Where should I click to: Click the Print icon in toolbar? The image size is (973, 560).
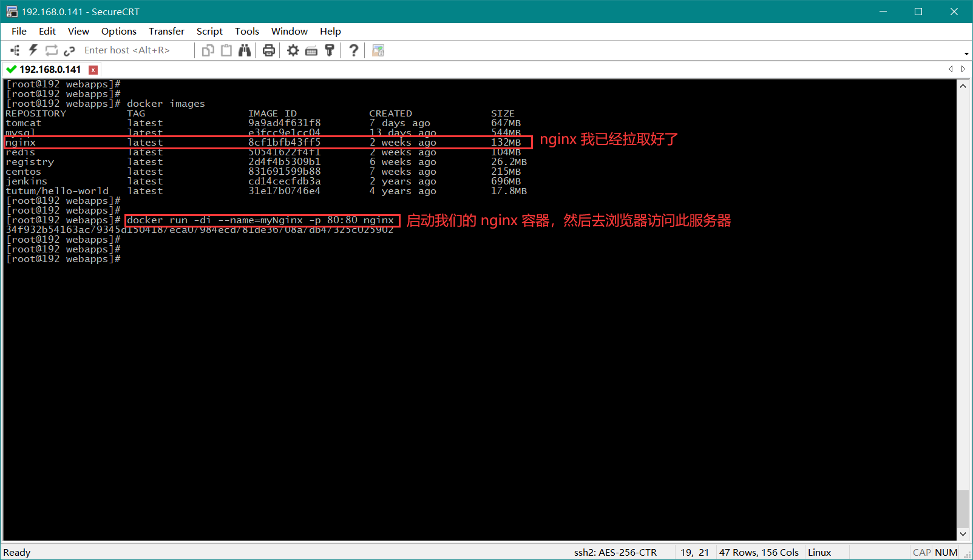(269, 50)
